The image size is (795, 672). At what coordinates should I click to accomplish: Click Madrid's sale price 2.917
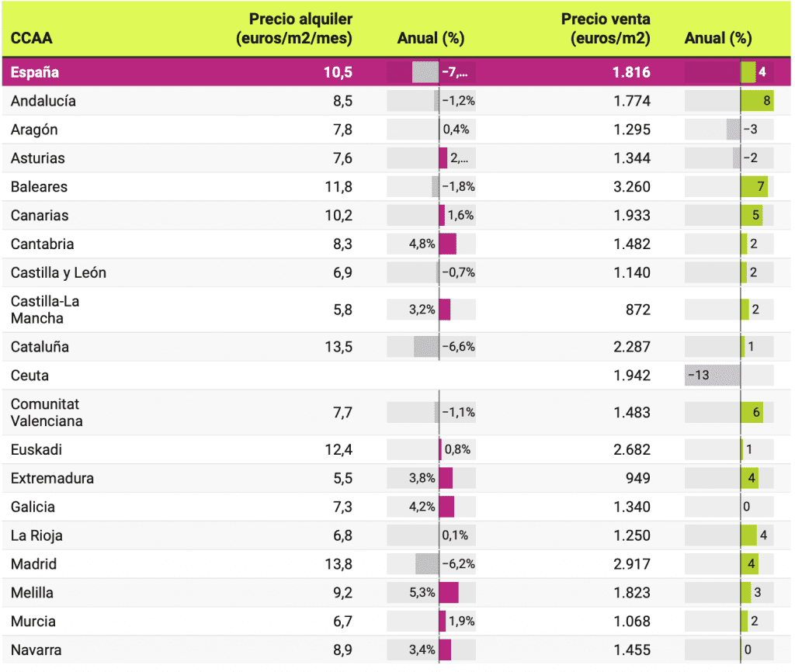coord(631,564)
